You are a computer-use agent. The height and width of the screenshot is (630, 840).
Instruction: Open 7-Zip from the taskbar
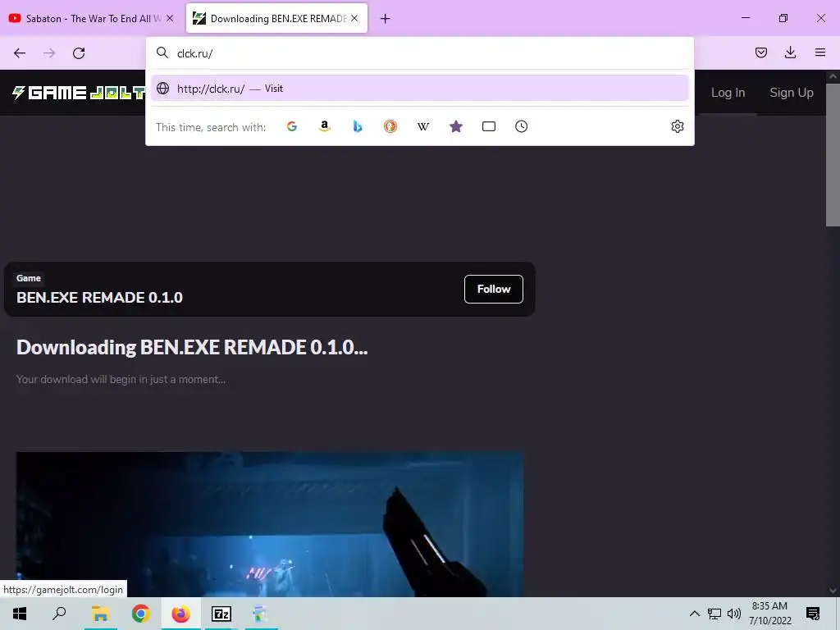coord(221,614)
